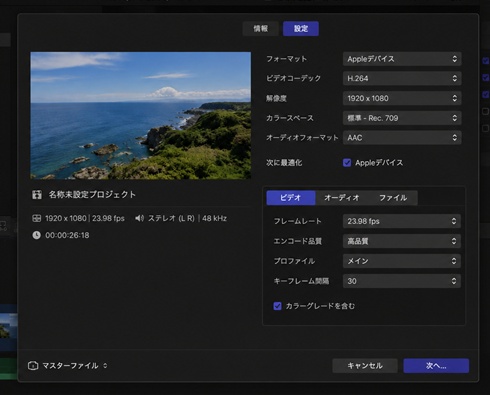Click the project name 名称未設定プロジェクト
The image size is (490, 395).
[x=92, y=195]
